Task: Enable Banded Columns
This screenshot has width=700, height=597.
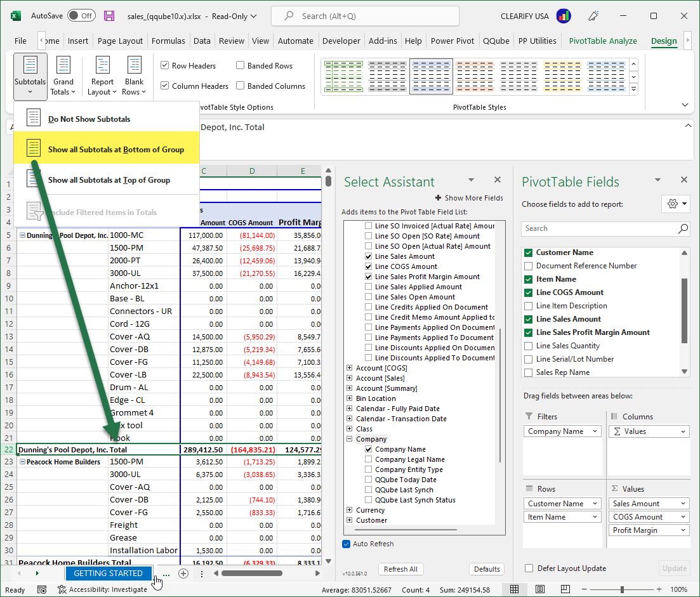Action: coord(240,86)
